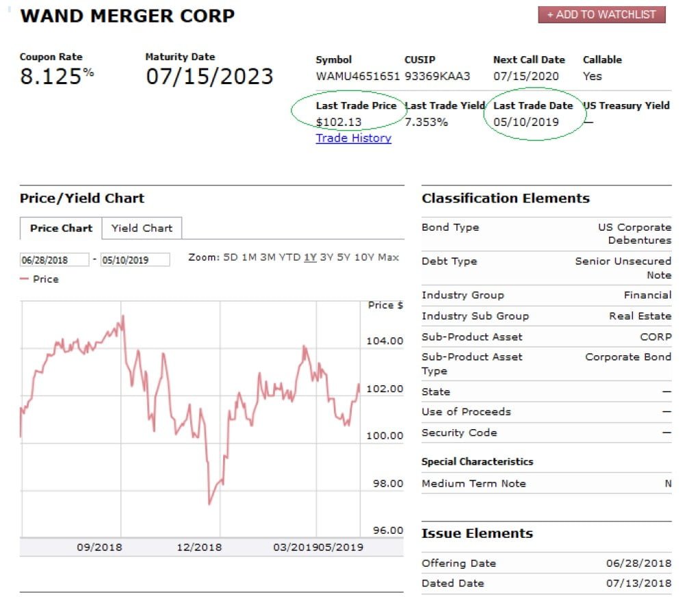
Task: Click the Add to Watchlist button
Action: tap(601, 14)
